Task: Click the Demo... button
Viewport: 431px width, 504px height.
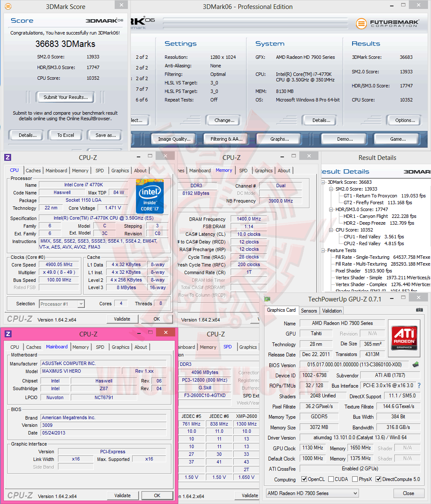Action: (x=345, y=139)
